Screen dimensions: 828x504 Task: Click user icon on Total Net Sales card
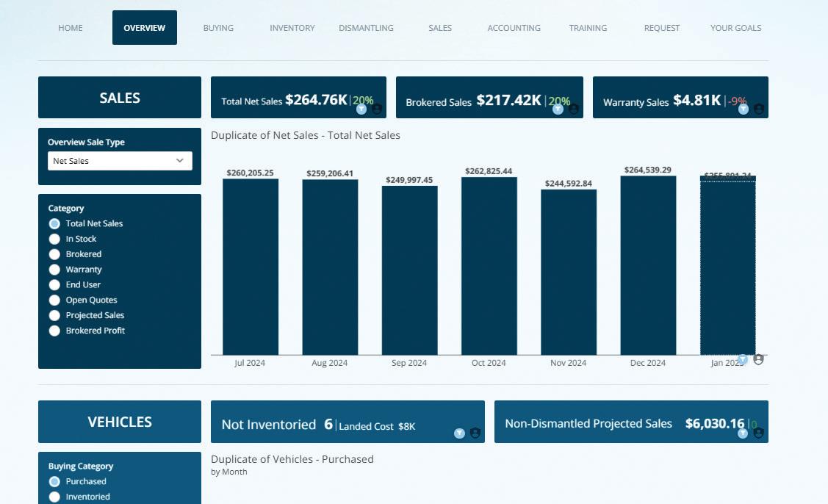point(376,109)
